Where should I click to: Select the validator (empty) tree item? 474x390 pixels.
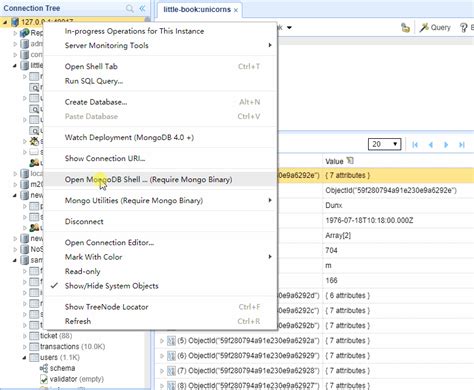point(77,379)
